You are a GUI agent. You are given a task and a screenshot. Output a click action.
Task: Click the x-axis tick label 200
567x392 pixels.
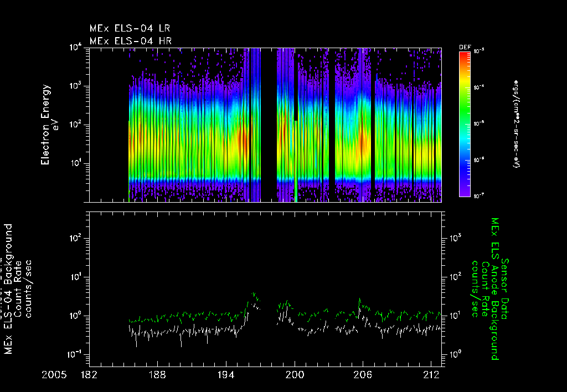[295, 375]
